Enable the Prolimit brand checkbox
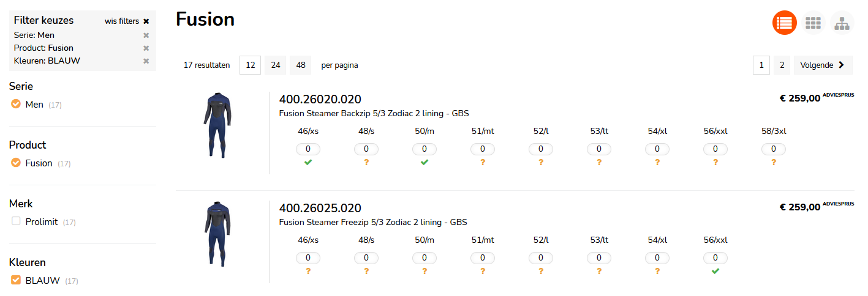Screen dimensions: 868x296 pos(16,221)
